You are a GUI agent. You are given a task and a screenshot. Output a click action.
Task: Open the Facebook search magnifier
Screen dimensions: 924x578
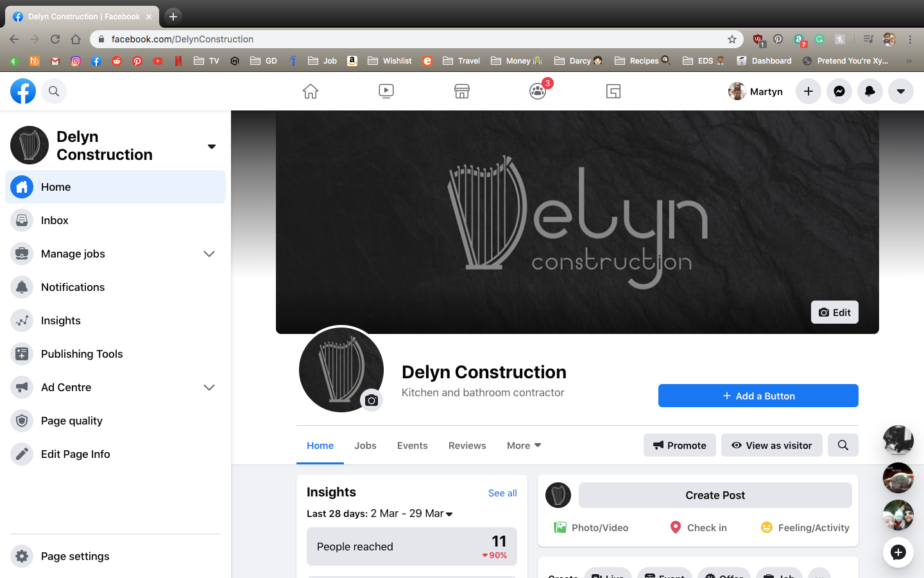pos(54,91)
